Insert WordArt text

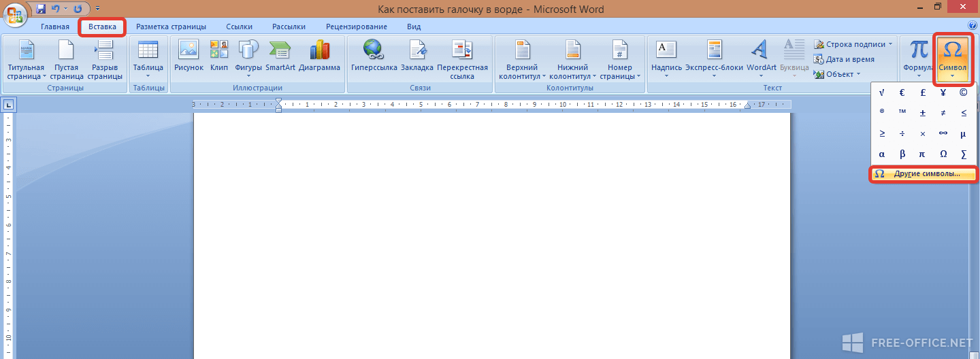tap(761, 59)
